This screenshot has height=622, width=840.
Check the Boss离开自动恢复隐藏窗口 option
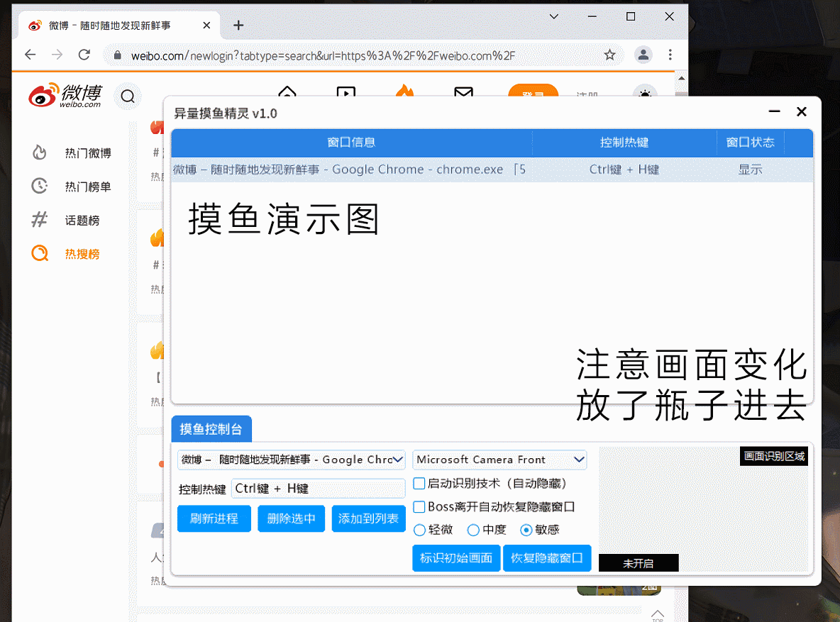(418, 506)
